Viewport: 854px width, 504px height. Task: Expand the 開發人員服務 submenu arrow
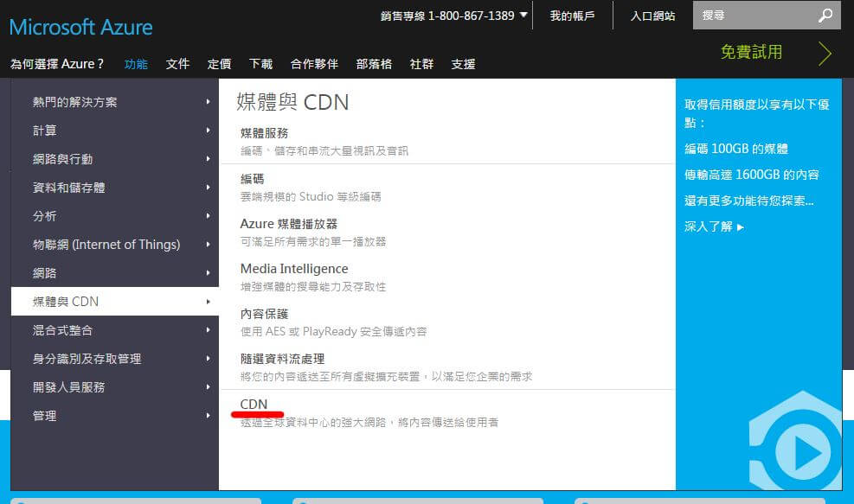(208, 387)
